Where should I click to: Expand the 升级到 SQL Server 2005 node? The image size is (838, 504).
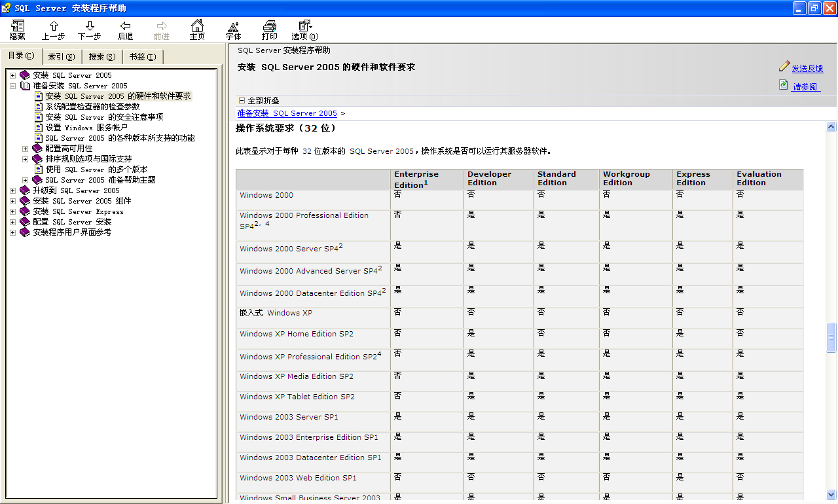13,190
